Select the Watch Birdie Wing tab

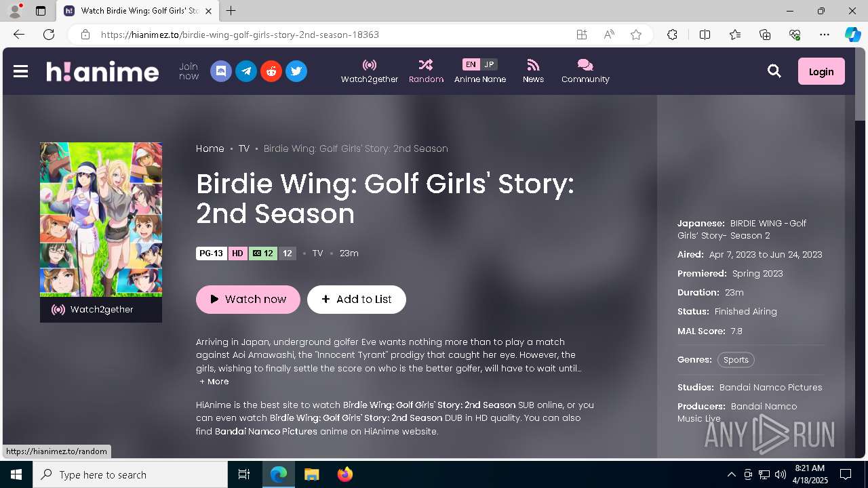[x=138, y=11]
